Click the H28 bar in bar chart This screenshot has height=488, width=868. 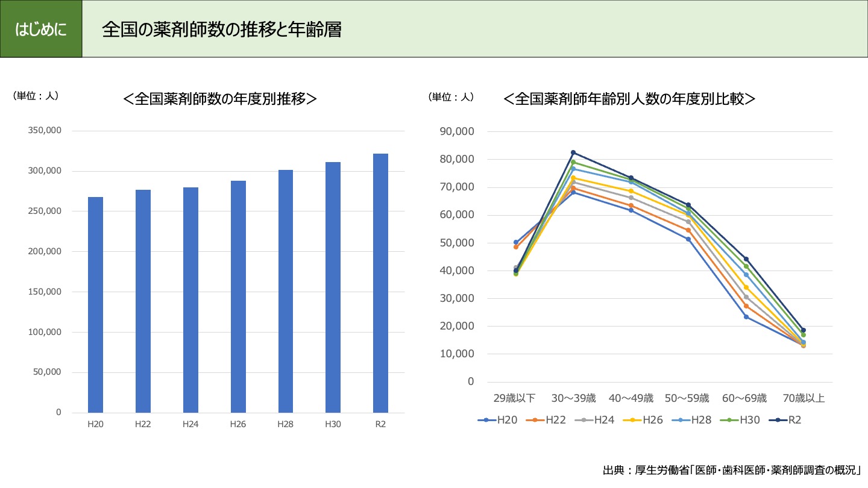tap(285, 291)
